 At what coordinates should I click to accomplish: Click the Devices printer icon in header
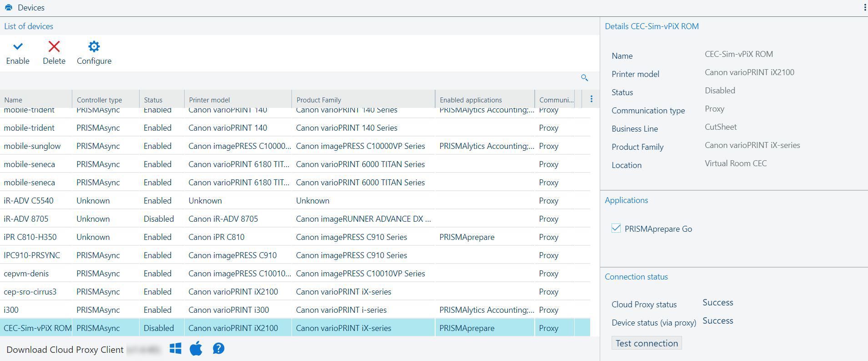click(9, 8)
